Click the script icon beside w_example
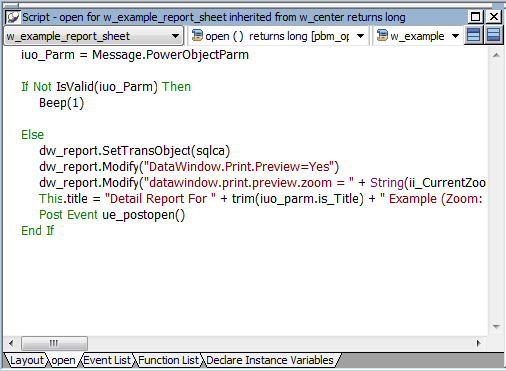 [382, 35]
